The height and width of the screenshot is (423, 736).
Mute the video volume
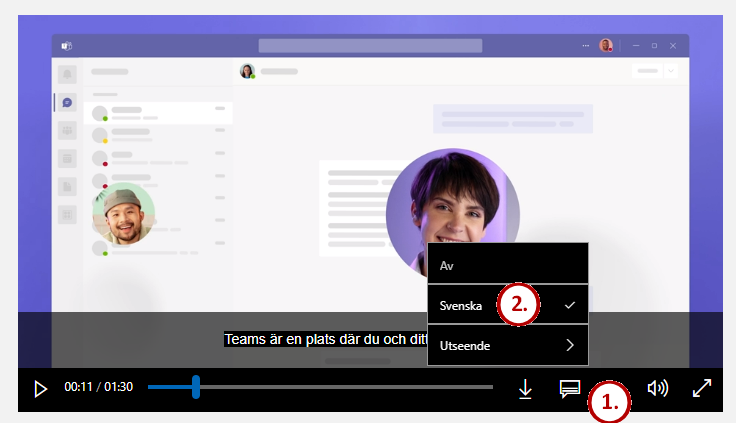click(x=657, y=388)
